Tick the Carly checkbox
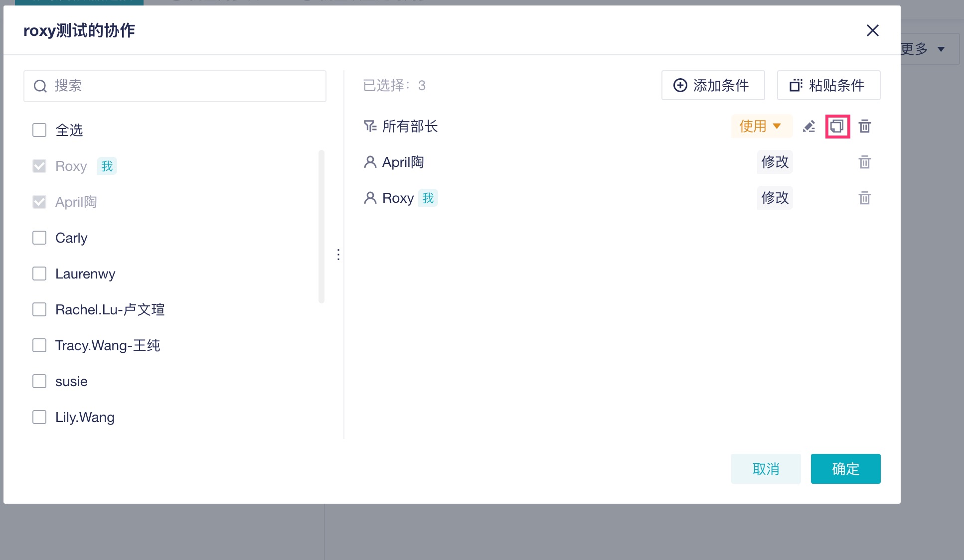Viewport: 964px width, 560px height. [39, 238]
